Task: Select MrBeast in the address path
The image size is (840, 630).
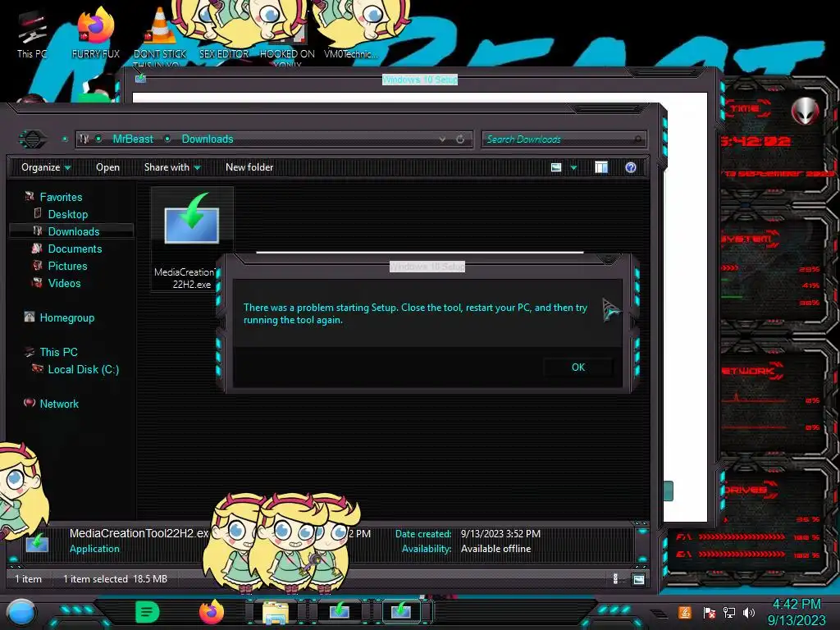Action: [133, 139]
